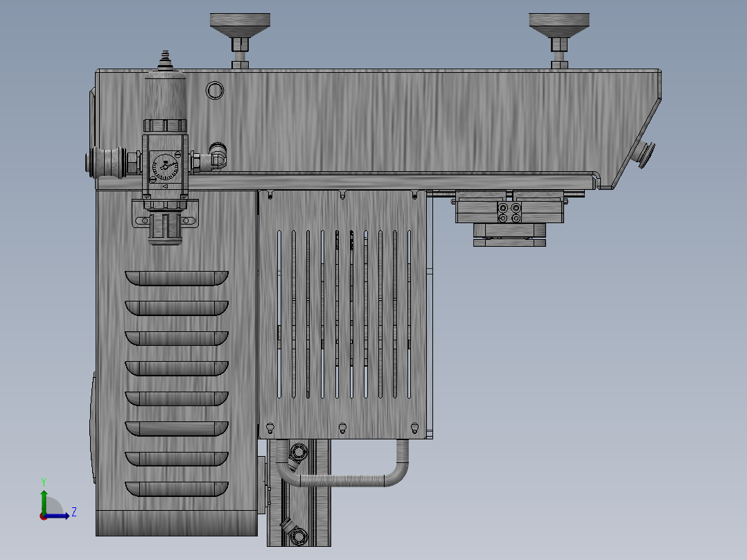Select the left leveling foot pad
The image size is (747, 560).
click(240, 25)
